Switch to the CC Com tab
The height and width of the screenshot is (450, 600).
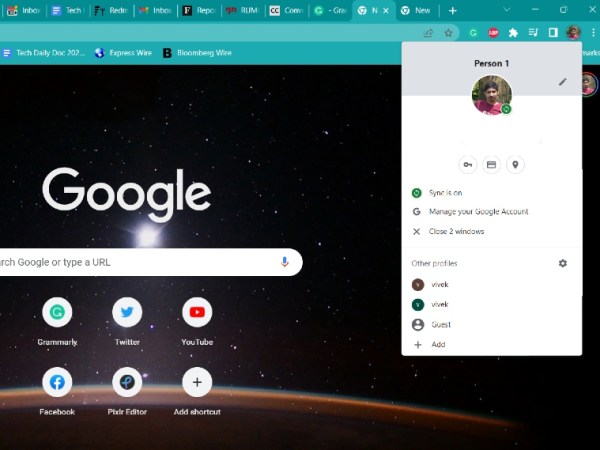pos(286,11)
